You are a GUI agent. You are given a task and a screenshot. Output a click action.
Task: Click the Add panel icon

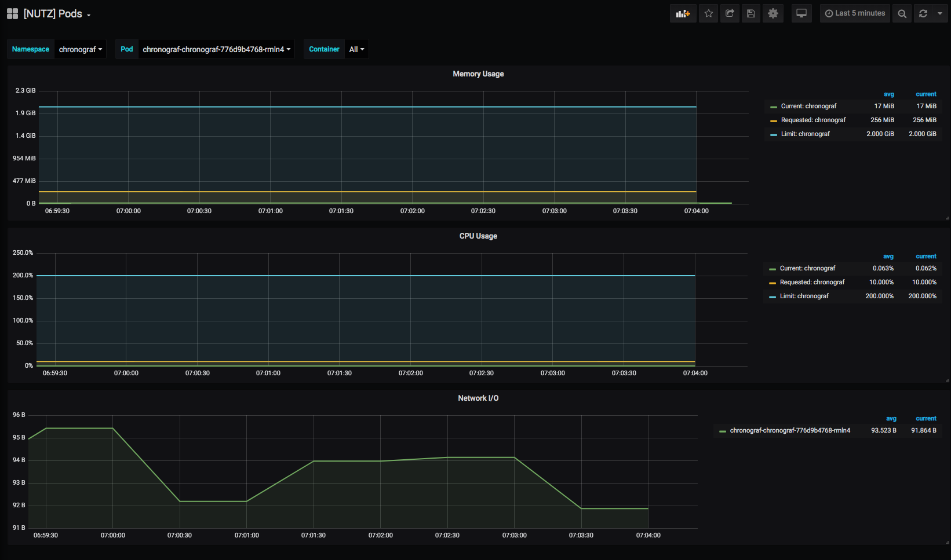tap(683, 13)
